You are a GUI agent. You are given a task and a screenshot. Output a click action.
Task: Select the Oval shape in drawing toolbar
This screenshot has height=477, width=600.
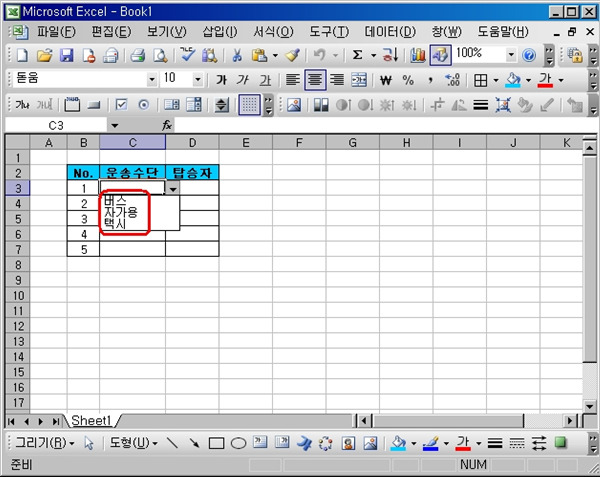click(239, 443)
